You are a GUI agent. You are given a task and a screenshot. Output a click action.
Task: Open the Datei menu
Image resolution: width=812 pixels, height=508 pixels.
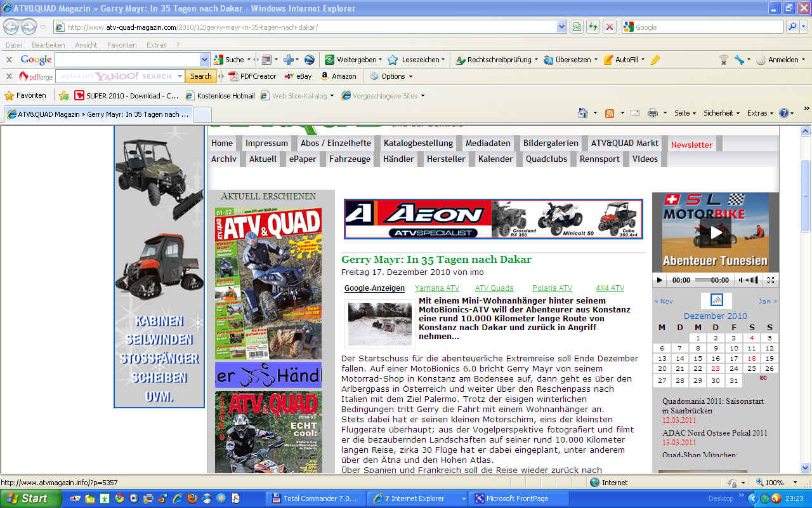tap(13, 45)
